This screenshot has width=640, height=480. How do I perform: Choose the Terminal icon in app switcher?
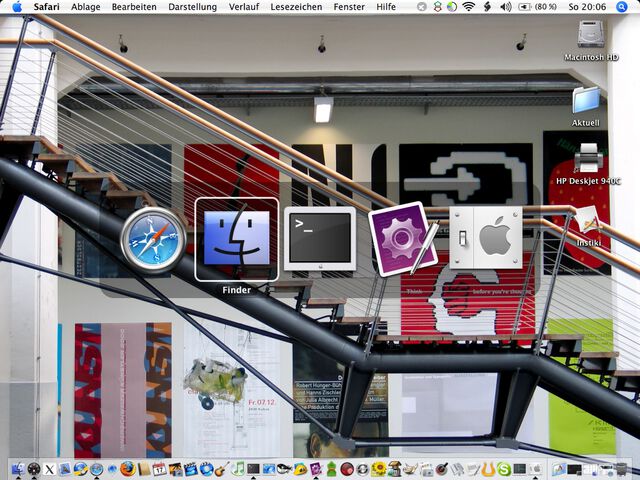point(320,239)
